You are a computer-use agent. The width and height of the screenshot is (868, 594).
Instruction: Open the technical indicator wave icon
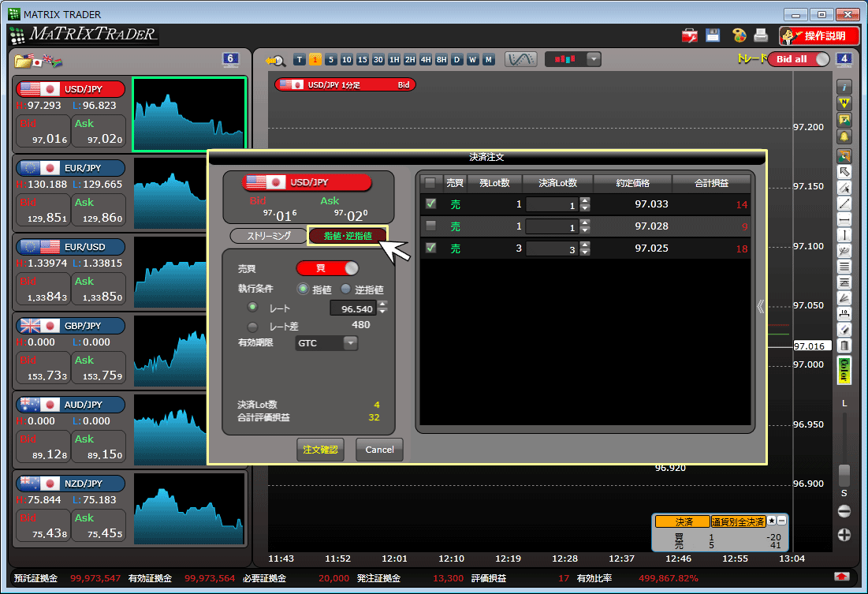click(521, 59)
